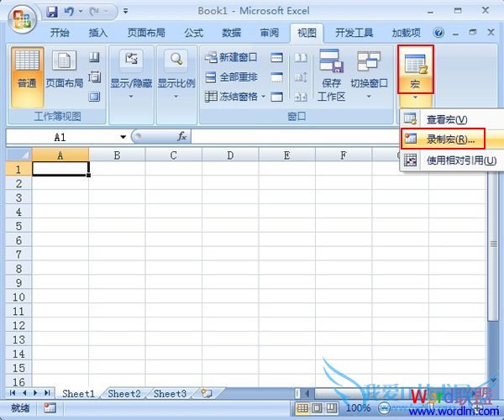Click the redo button

point(94,12)
